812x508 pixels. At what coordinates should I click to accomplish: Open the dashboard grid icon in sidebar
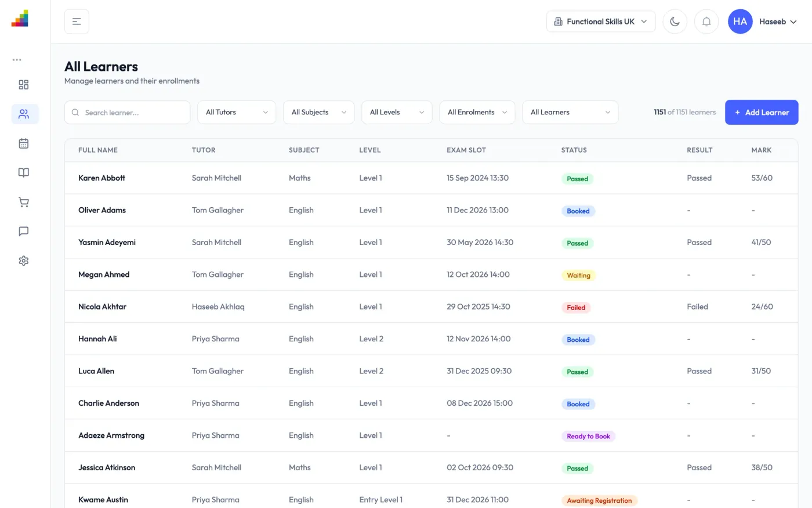click(x=24, y=85)
